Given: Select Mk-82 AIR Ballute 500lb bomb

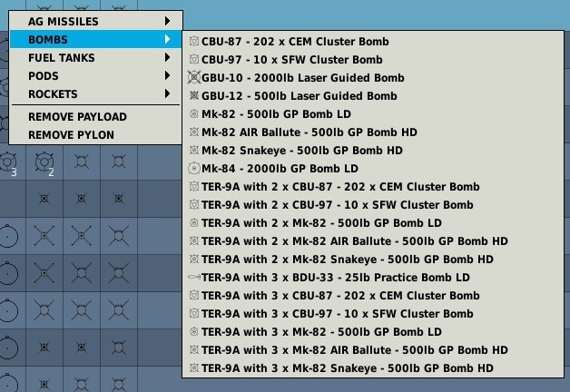Looking at the screenshot, I should pyautogui.click(x=373, y=132).
